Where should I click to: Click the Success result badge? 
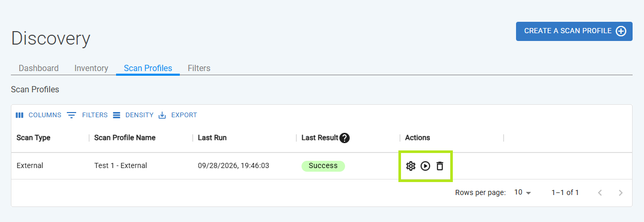click(323, 166)
